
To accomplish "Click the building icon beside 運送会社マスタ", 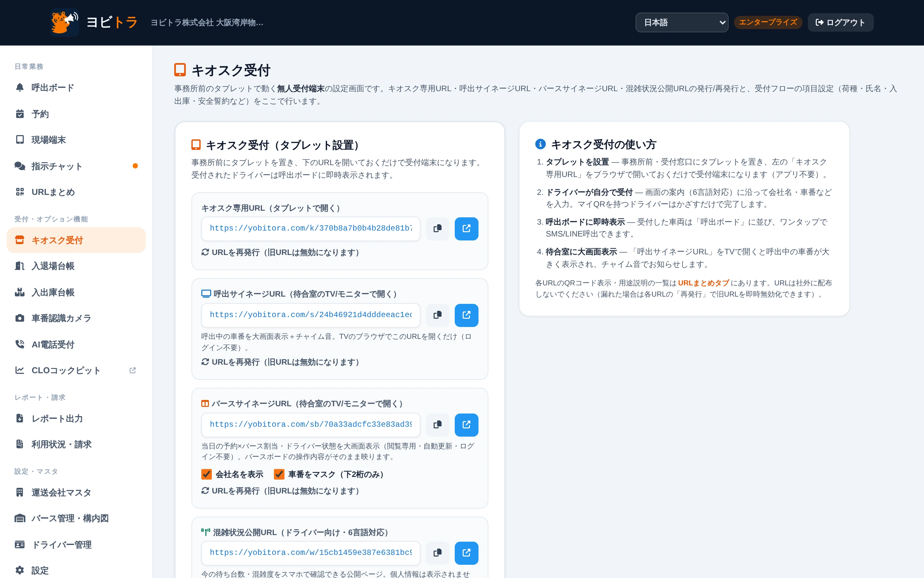I will click(x=20, y=492).
